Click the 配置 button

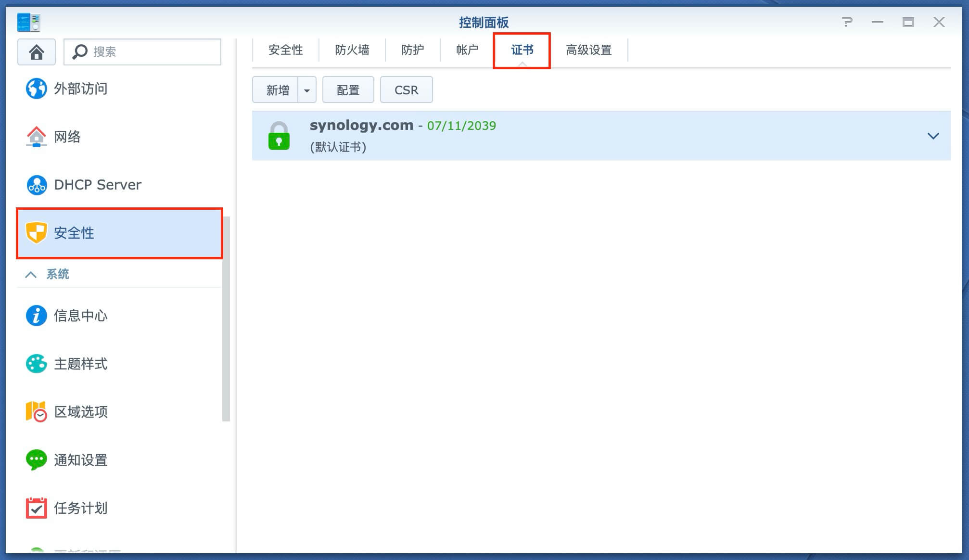pyautogui.click(x=348, y=90)
